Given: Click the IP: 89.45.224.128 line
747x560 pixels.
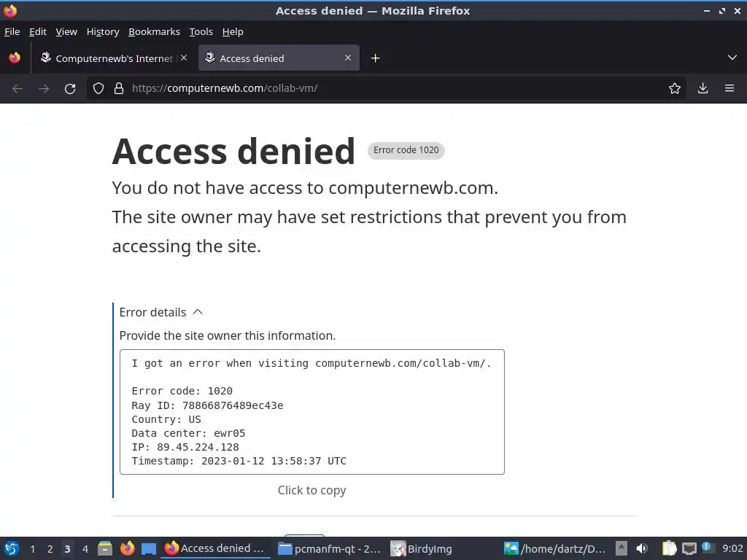Looking at the screenshot, I should [x=185, y=447].
